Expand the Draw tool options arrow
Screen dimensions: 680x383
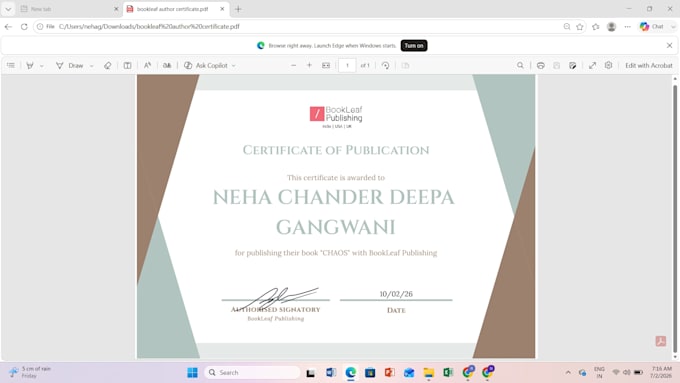point(92,66)
